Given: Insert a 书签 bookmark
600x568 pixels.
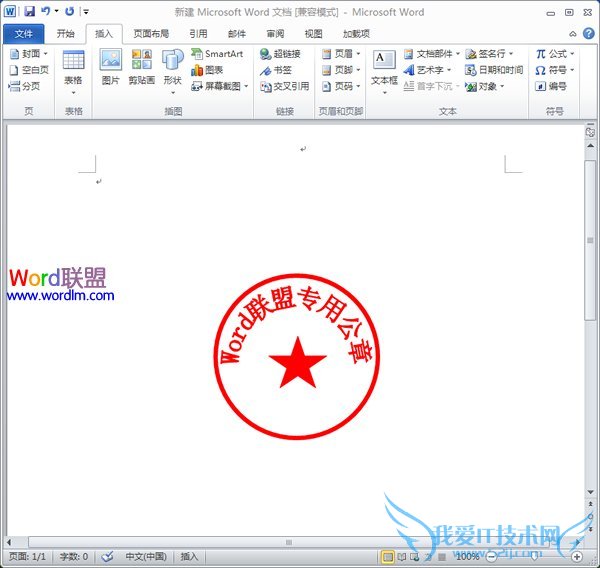Looking at the screenshot, I should pos(276,70).
